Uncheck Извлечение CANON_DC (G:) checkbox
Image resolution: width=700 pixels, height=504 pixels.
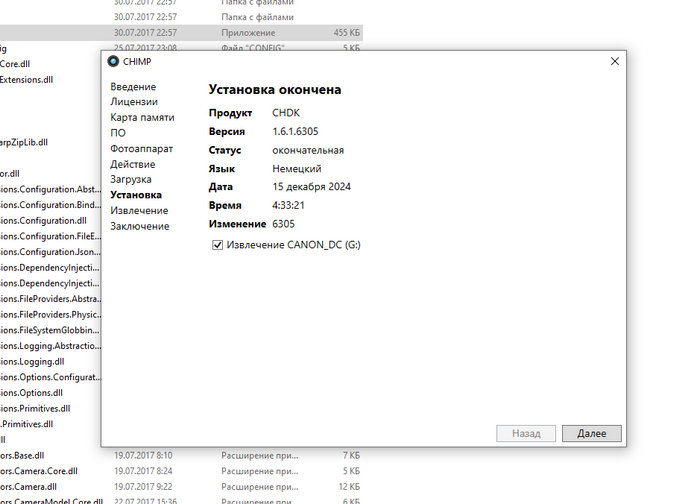click(x=217, y=245)
